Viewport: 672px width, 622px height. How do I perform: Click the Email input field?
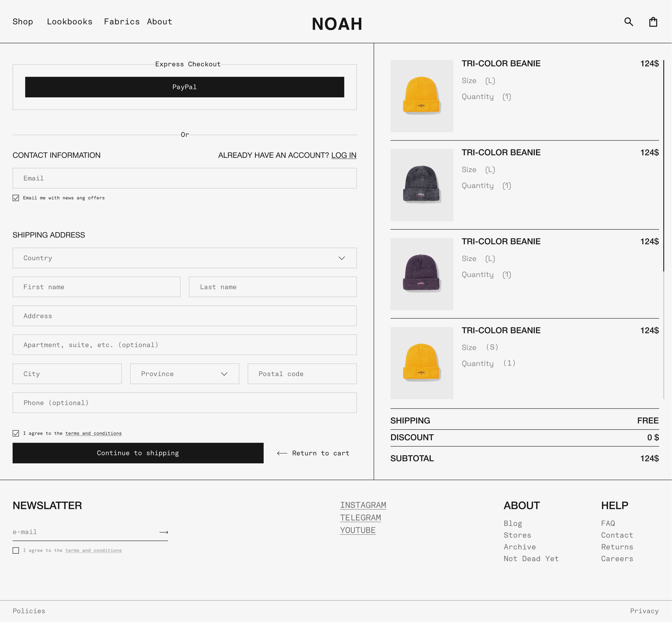pyautogui.click(x=184, y=178)
